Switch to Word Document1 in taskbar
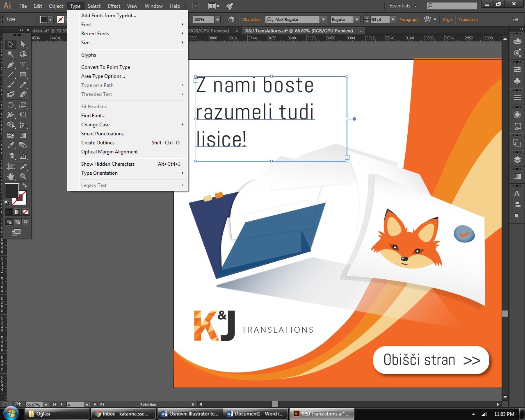This screenshot has height=420, width=525. [255, 414]
